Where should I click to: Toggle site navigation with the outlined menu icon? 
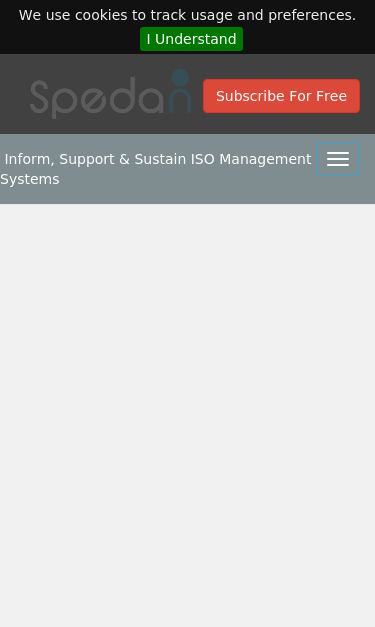point(338,159)
